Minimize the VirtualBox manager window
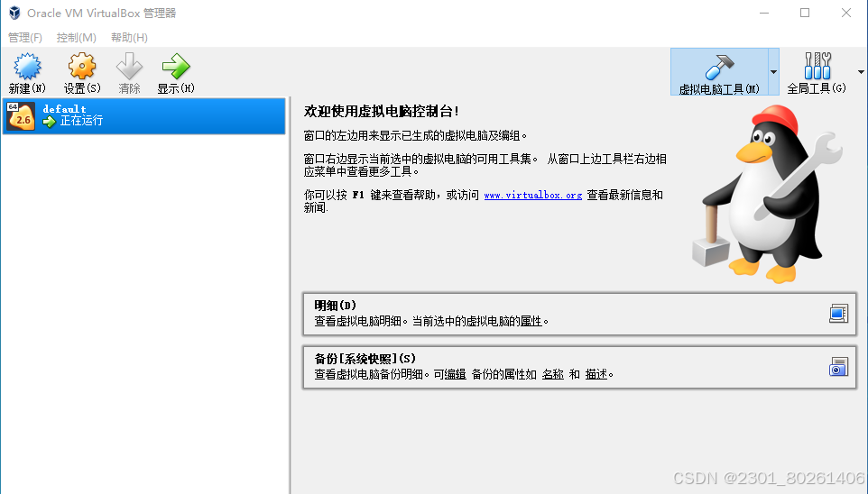Screen dimensions: 868x494 [764, 13]
